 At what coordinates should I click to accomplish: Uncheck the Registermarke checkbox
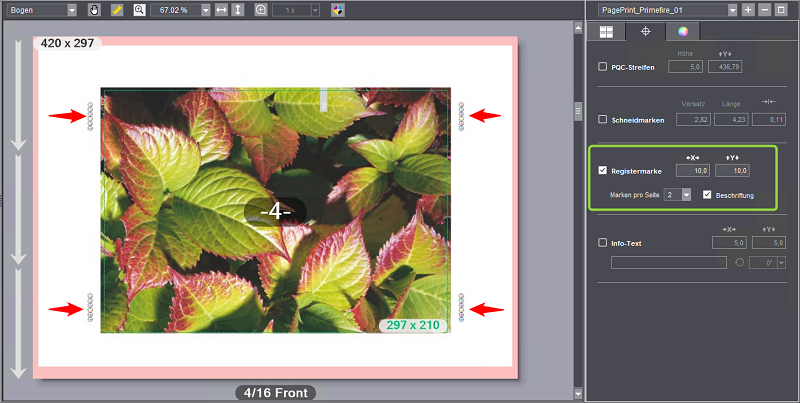pyautogui.click(x=603, y=170)
